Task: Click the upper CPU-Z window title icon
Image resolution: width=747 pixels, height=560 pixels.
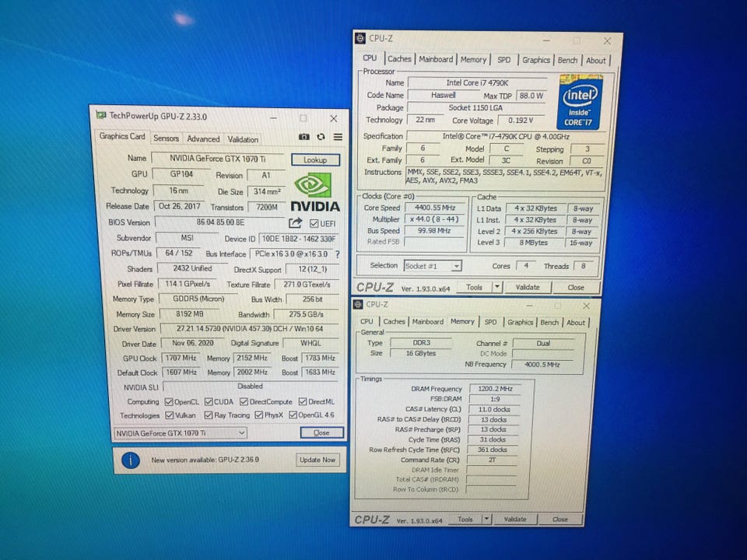Action: pos(360,39)
